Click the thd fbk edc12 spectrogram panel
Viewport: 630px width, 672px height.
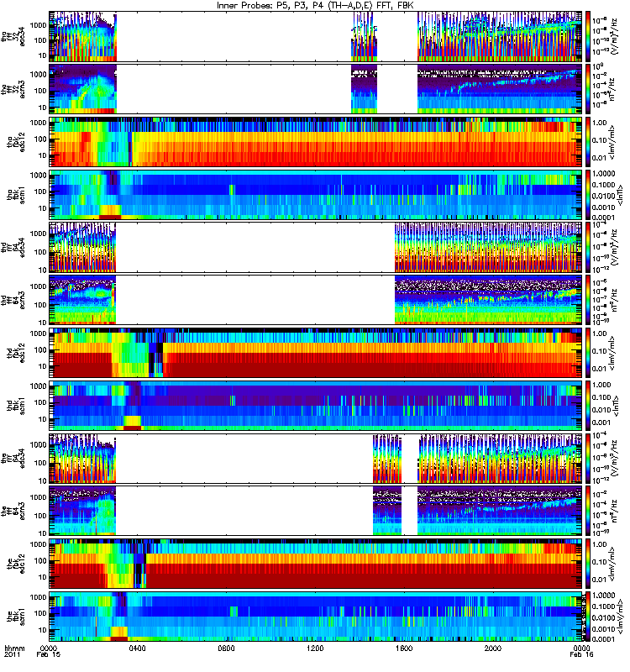(316, 353)
